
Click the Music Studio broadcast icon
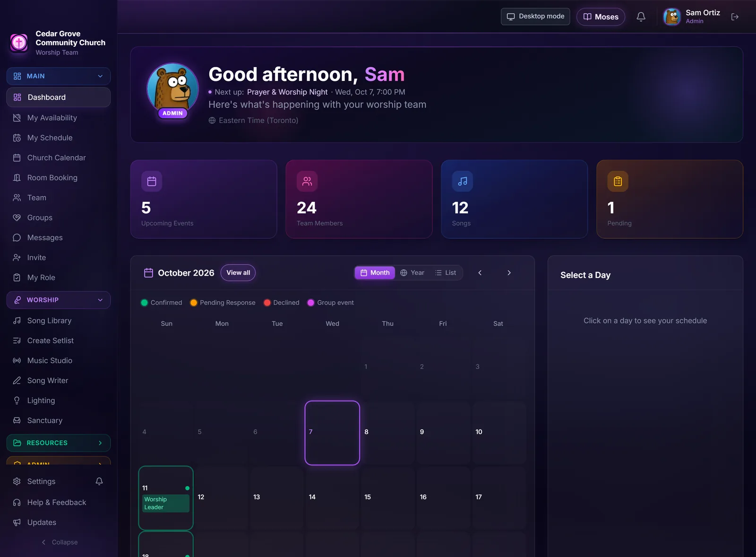tap(17, 360)
